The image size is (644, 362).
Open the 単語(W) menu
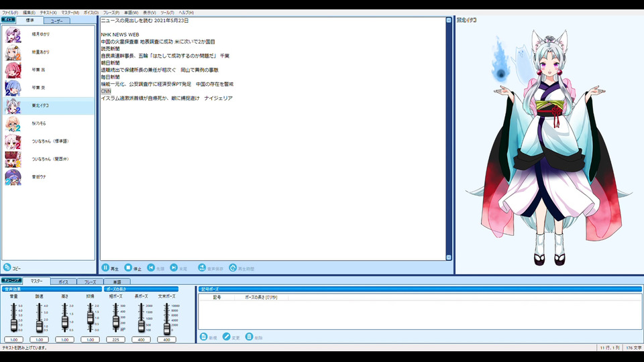[131, 13]
